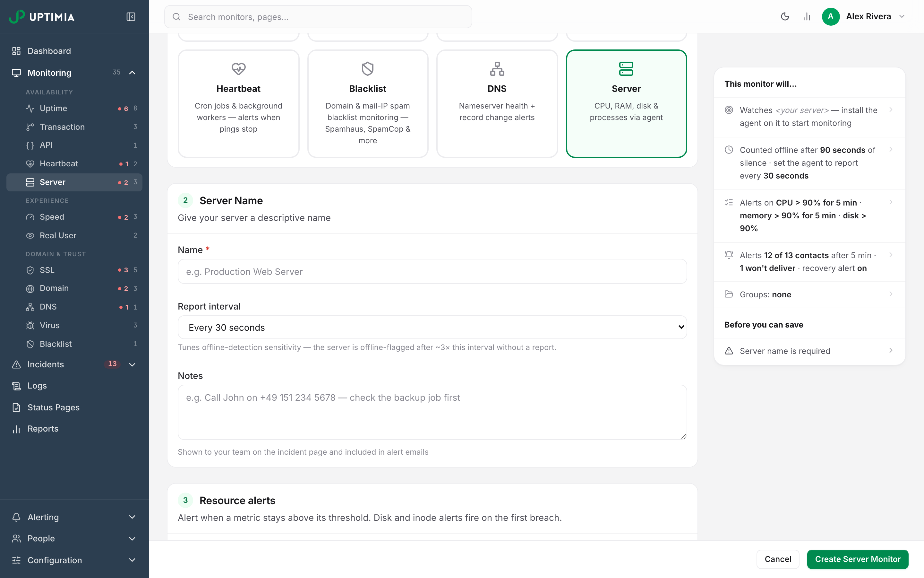
Task: Collapse the sidebar panel icon
Action: tap(131, 17)
